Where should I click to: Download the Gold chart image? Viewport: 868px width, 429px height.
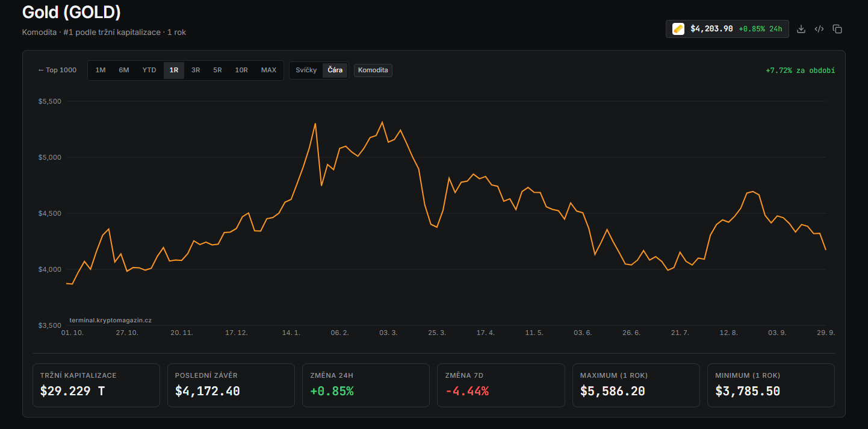tap(801, 29)
